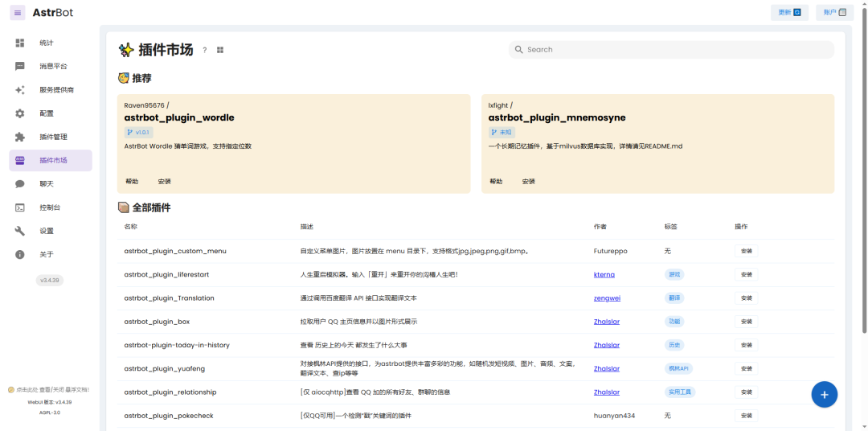
Task: Switch to grid view icon beside title
Action: 219,50
